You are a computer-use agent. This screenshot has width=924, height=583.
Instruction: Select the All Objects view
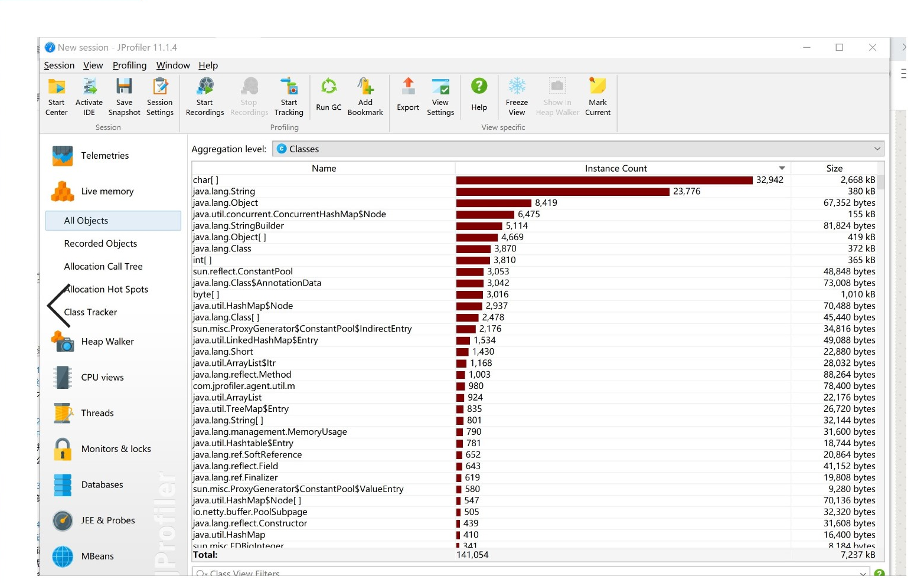(113, 221)
